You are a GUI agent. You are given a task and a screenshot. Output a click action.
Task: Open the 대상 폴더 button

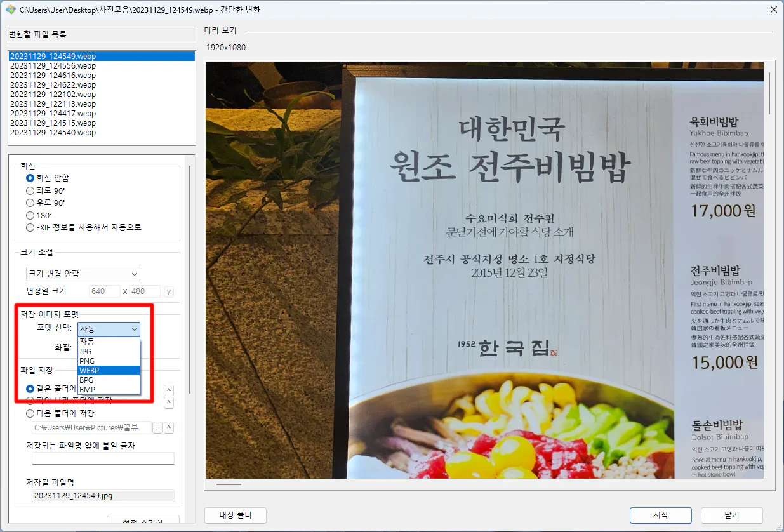236,515
